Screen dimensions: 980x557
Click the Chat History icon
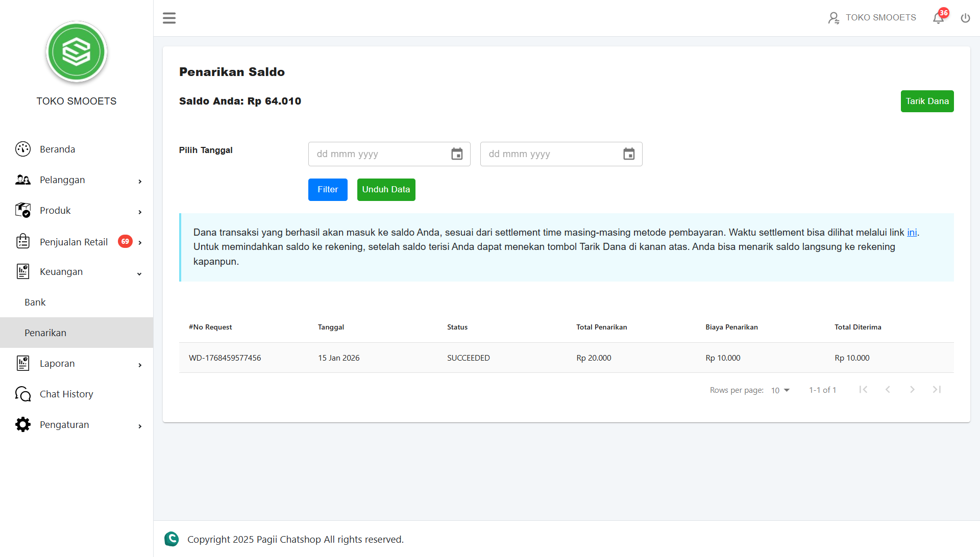23,394
